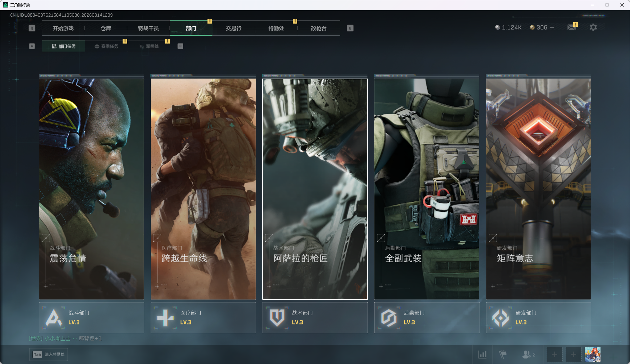
Task: Click the empty squad slot beside friends icon
Action: (x=554, y=355)
